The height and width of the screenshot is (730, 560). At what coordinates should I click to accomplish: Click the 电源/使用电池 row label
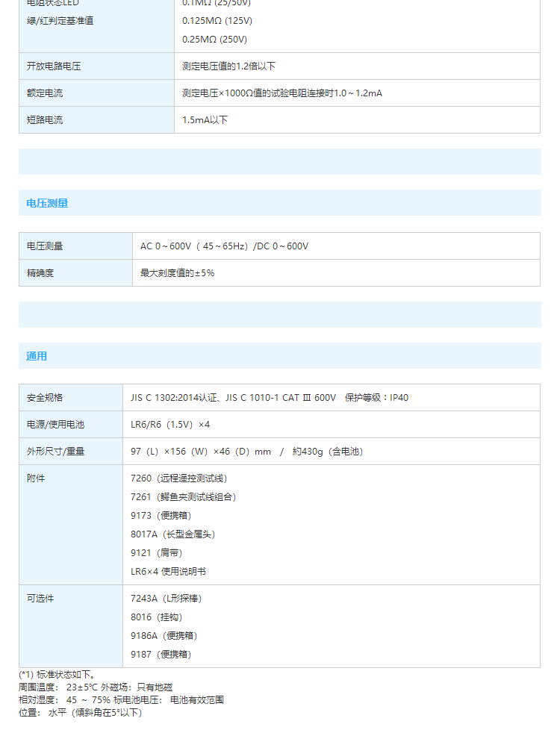click(55, 425)
